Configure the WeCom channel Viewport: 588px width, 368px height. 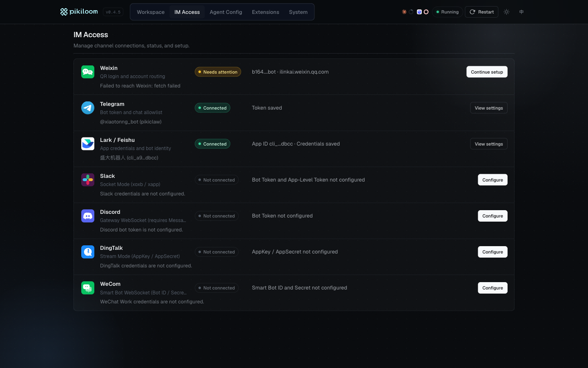click(492, 288)
